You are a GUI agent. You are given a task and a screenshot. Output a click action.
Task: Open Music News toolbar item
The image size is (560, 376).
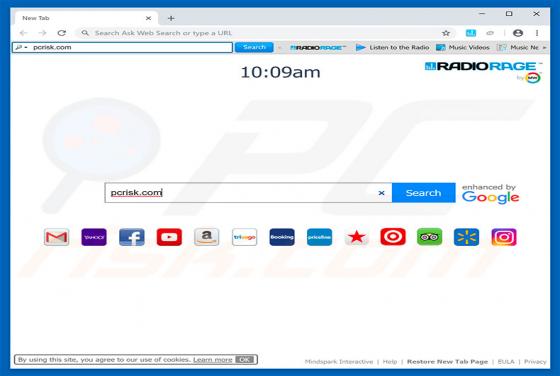[519, 47]
